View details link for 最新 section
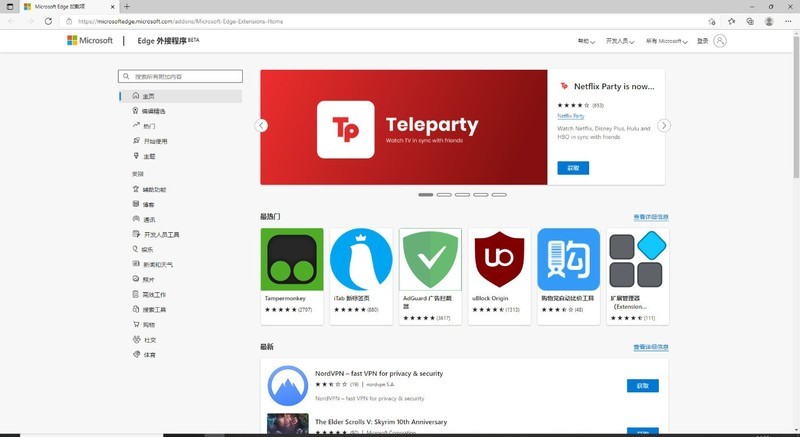 tap(651, 347)
